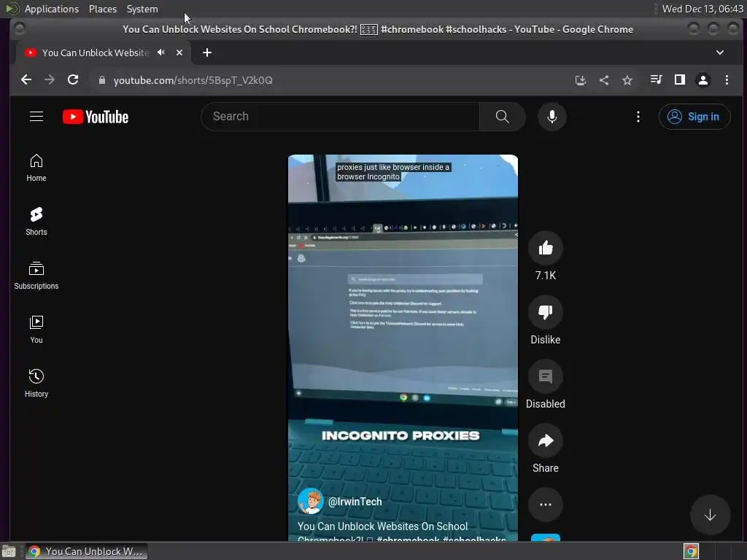View site information lock icon
747x560 pixels.
pyautogui.click(x=101, y=80)
